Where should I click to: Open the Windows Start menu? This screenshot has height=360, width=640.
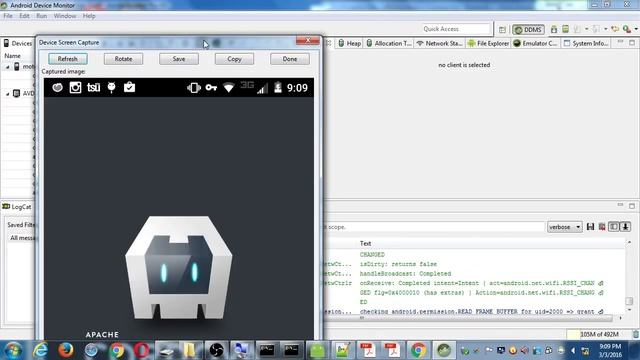(x=13, y=350)
